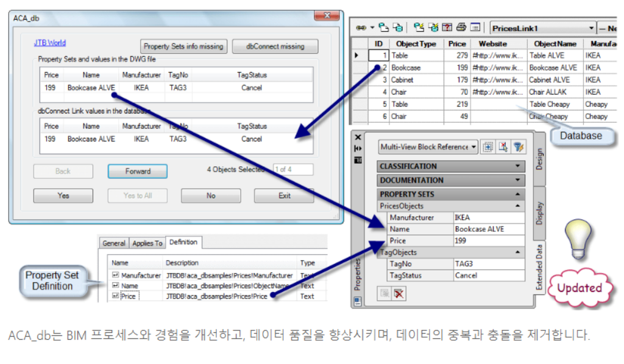Image resolution: width=624 pixels, height=364 pixels.
Task: Expand the CLASSIFICATION section
Action: (x=518, y=166)
